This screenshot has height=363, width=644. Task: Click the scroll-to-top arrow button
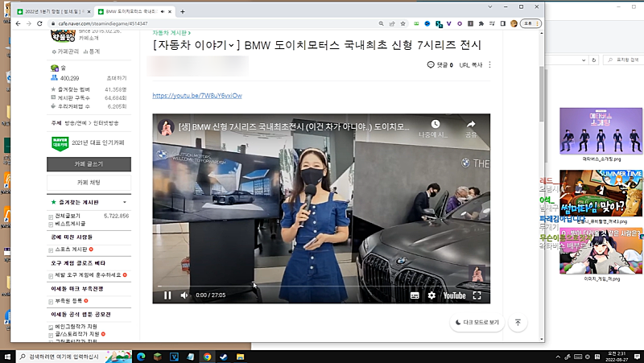[518, 322]
